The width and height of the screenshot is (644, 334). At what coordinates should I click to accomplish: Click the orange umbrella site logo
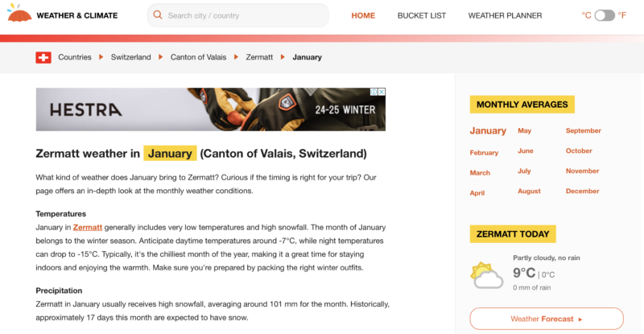click(x=19, y=13)
